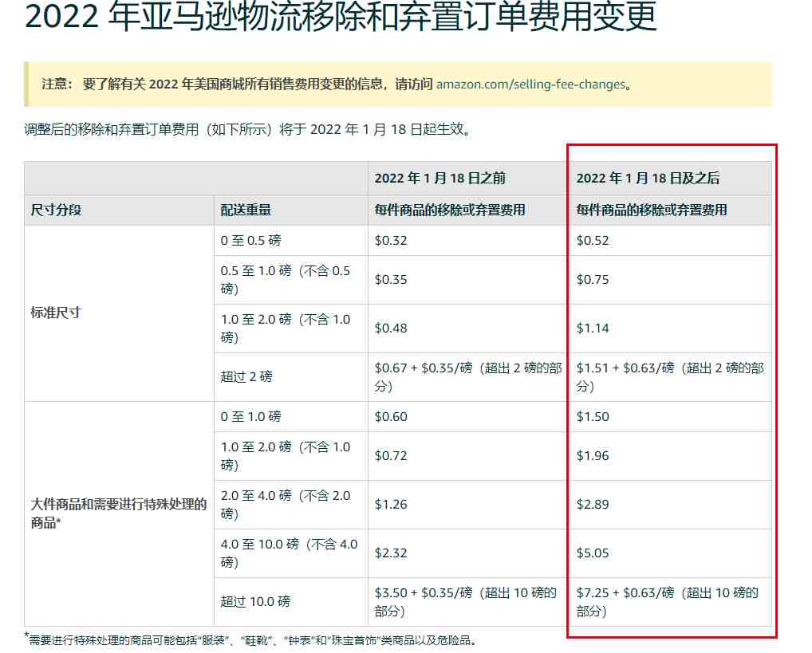The width and height of the screenshot is (812, 653).
Task: Click the $0.75 new fee value
Action: [593, 280]
